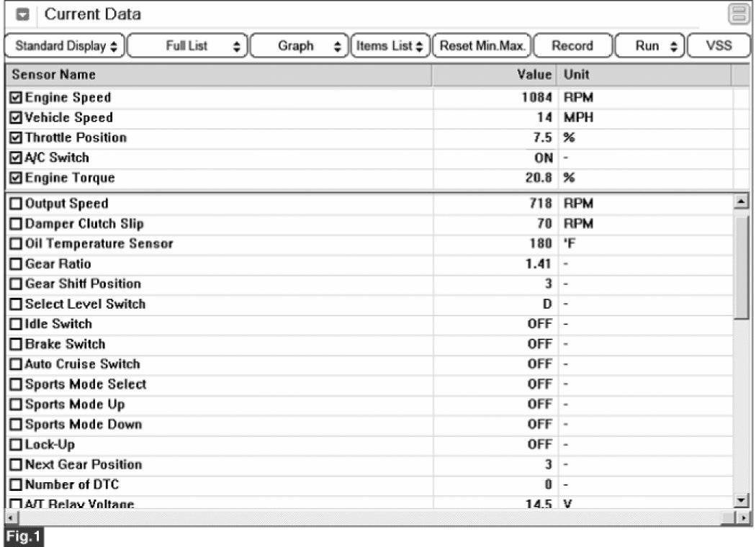Click the vertical scrollbar down arrow
The image size is (756, 547).
(x=740, y=500)
